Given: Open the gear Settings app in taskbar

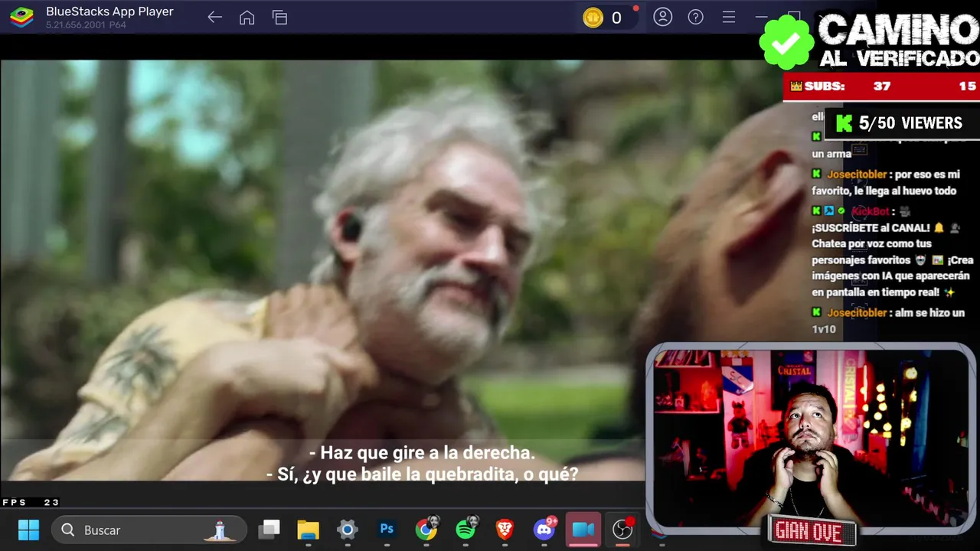Looking at the screenshot, I should coord(348,530).
